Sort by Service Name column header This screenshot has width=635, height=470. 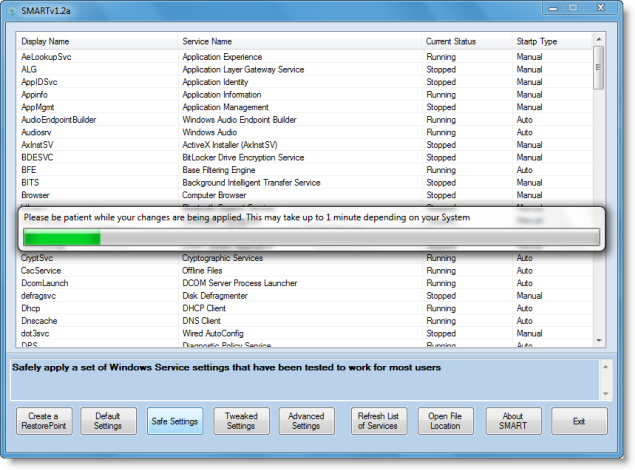299,41
